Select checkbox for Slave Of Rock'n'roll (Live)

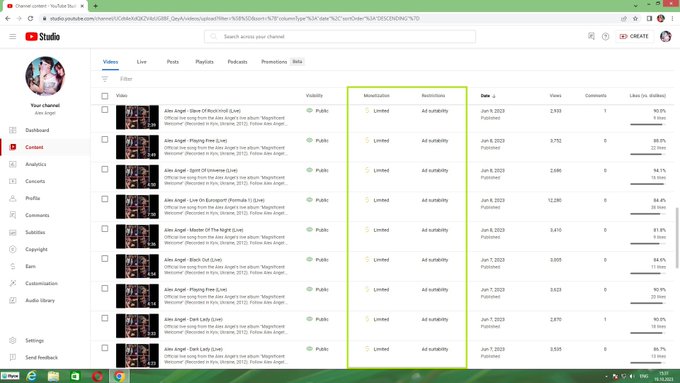tap(105, 110)
